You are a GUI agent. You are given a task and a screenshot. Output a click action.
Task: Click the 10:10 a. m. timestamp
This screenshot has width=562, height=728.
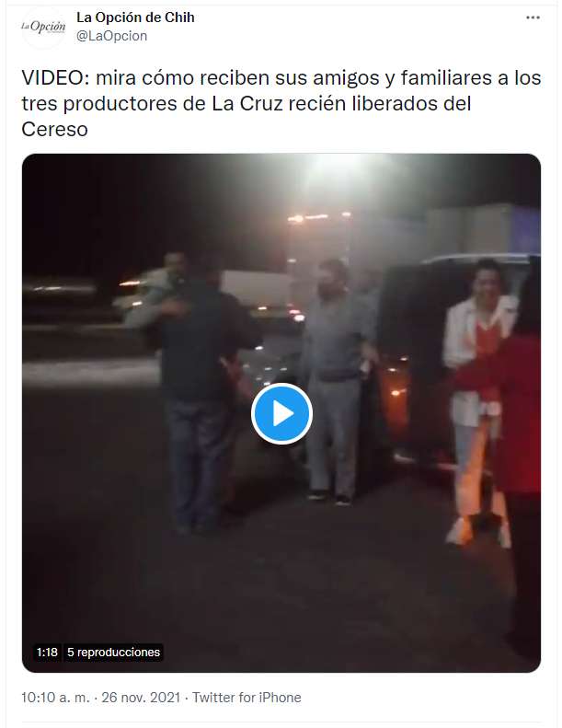coord(55,698)
